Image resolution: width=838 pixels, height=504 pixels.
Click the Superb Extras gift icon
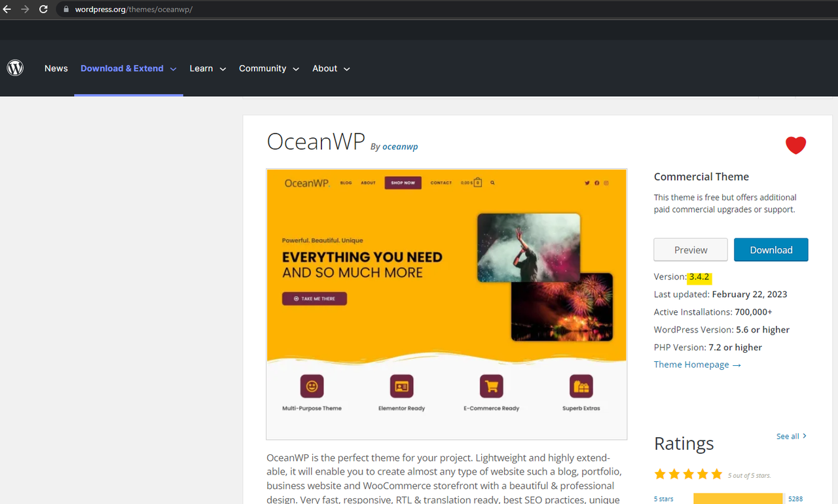pos(581,386)
